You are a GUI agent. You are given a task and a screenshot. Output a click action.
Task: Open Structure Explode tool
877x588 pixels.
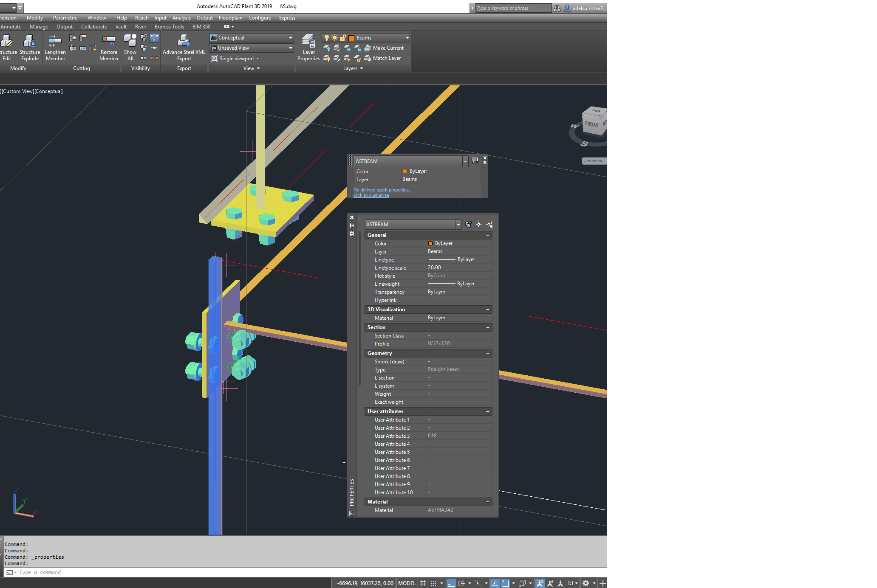(x=30, y=48)
